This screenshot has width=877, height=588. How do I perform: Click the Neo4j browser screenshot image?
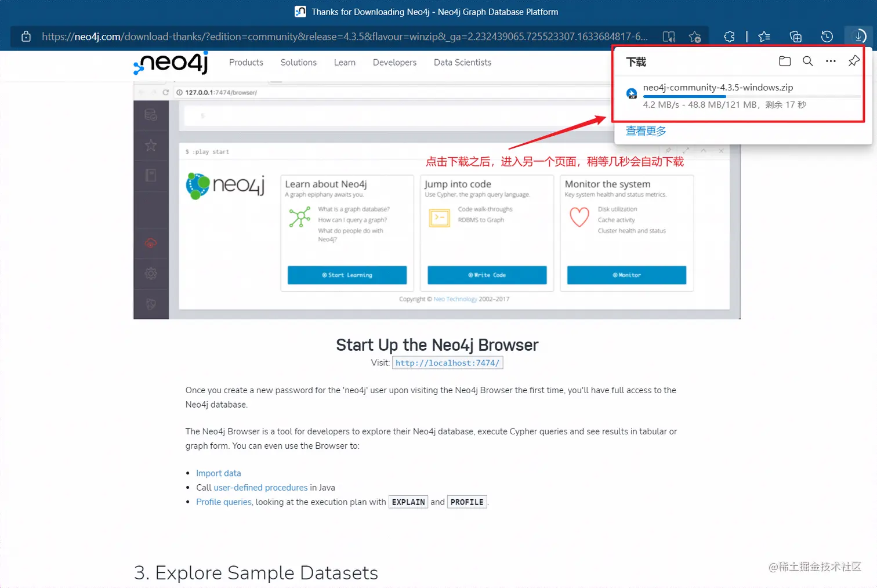click(437, 200)
